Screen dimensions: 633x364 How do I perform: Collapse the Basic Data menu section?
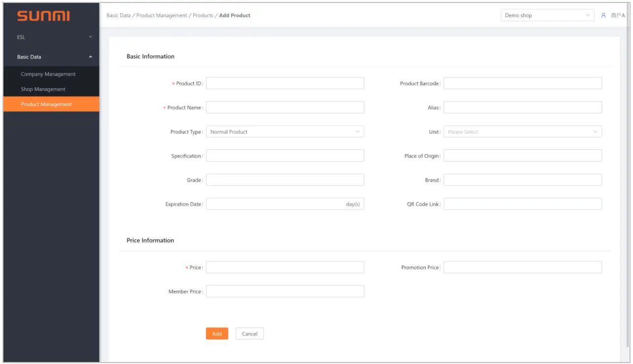51,57
